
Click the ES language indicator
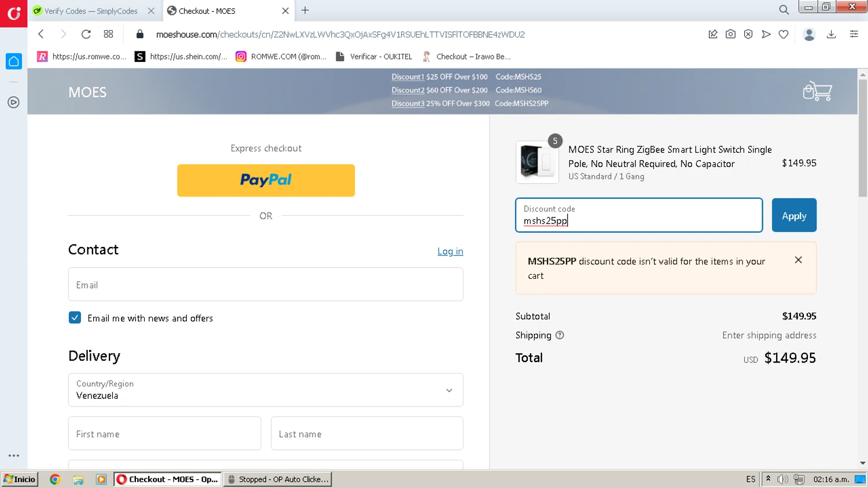pyautogui.click(x=751, y=479)
